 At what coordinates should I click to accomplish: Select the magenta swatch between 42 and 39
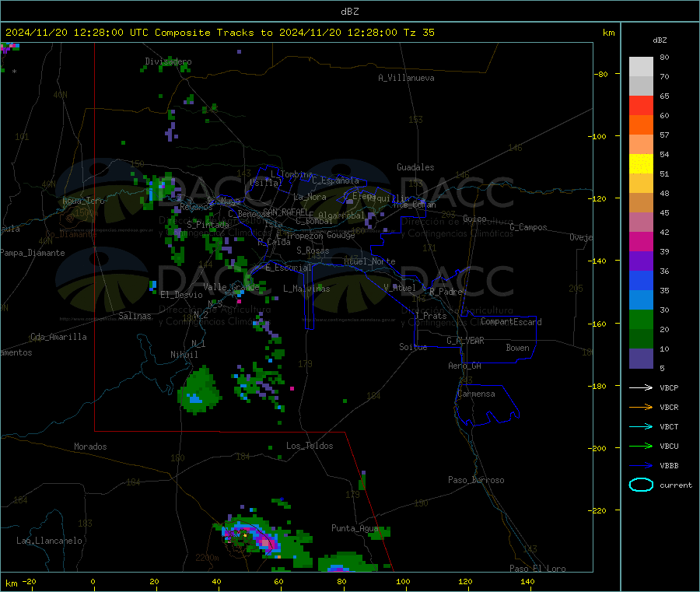tap(641, 241)
